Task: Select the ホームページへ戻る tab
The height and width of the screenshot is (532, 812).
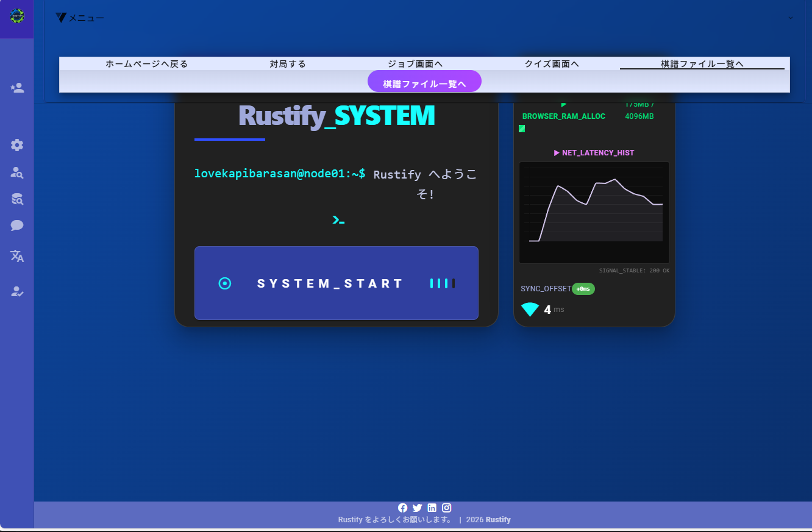Action: pyautogui.click(x=146, y=63)
